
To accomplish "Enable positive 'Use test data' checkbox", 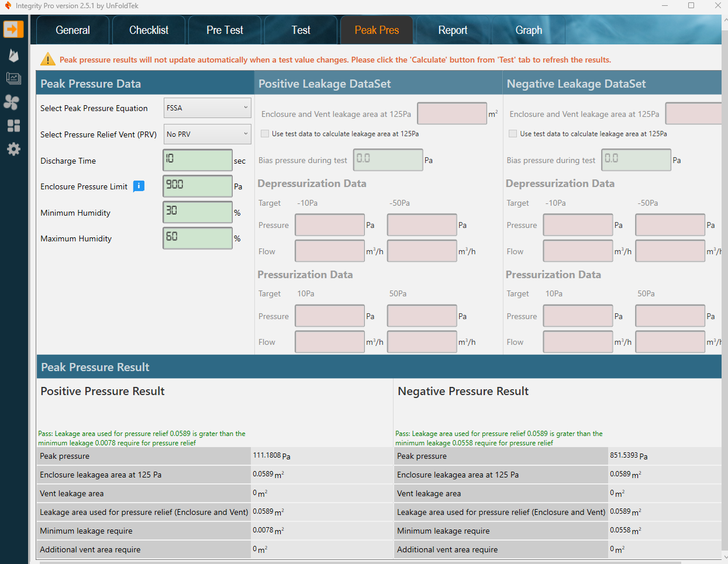I will 265,134.
